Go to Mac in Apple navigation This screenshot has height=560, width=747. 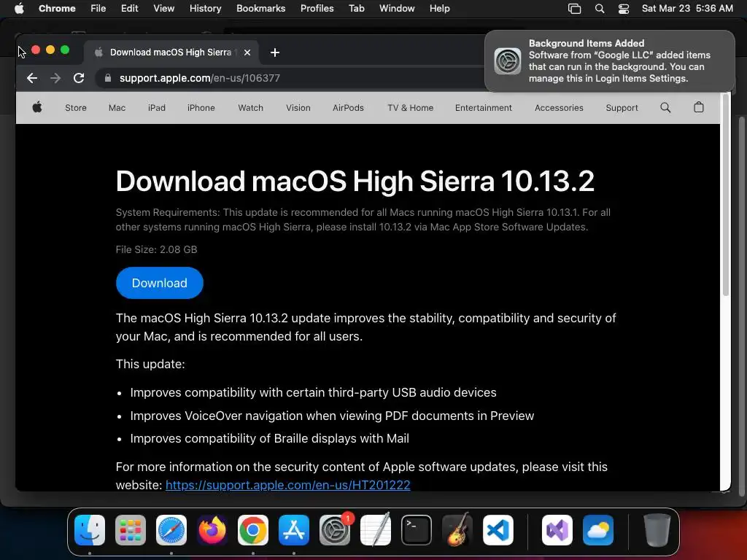117,108
